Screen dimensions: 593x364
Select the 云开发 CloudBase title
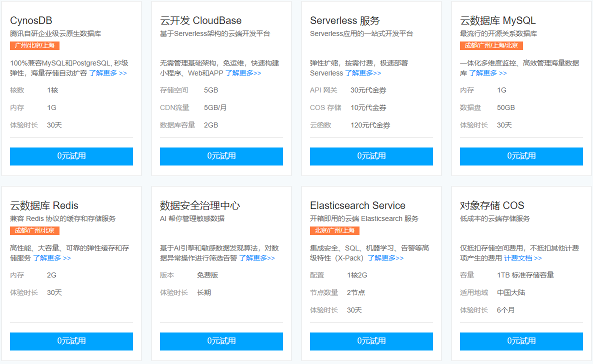pos(201,20)
